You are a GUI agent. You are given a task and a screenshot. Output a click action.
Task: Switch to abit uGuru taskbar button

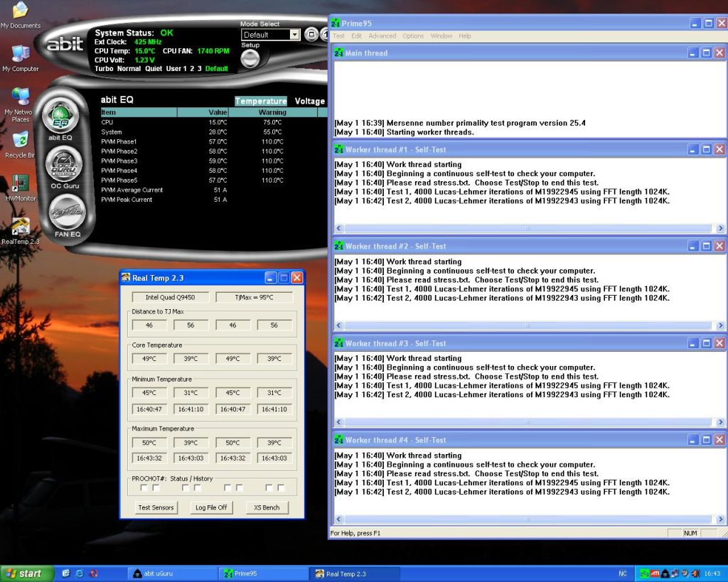[x=172, y=573]
